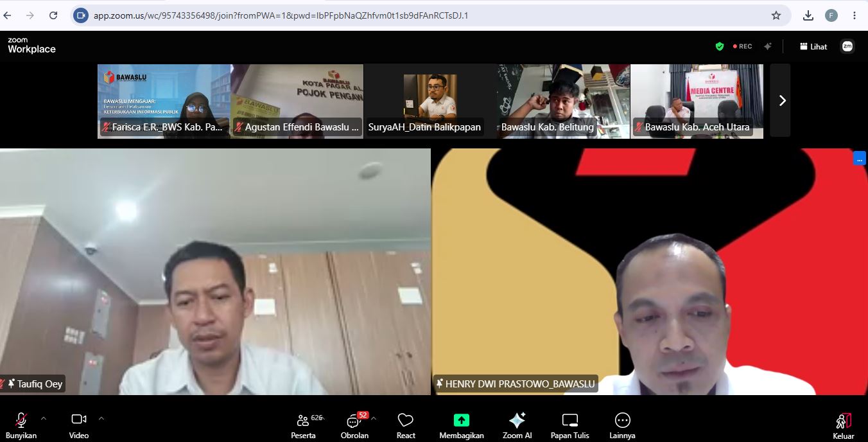The width and height of the screenshot is (868, 442).
Task: Click Taufiq Oey main video
Action: [215, 272]
